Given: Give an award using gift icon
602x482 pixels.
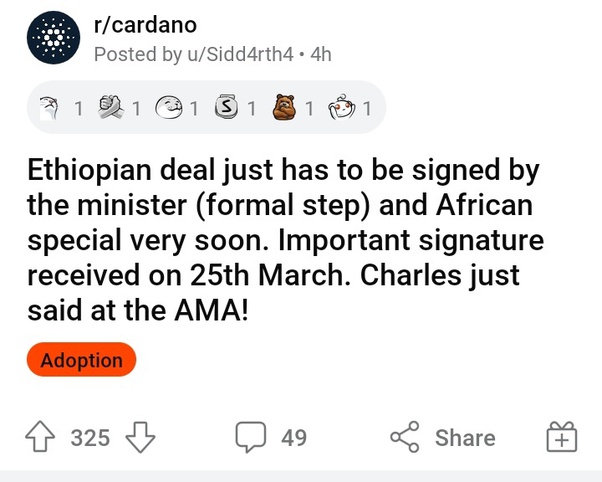Looking at the screenshot, I should point(560,437).
